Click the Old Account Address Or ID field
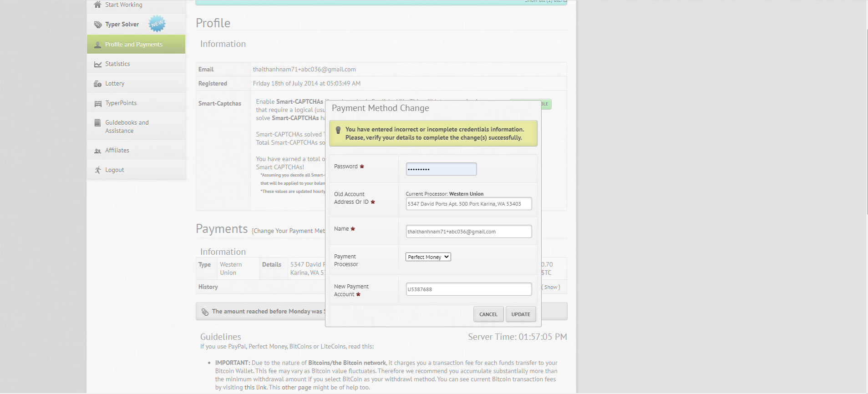This screenshot has width=868, height=394. [x=469, y=204]
